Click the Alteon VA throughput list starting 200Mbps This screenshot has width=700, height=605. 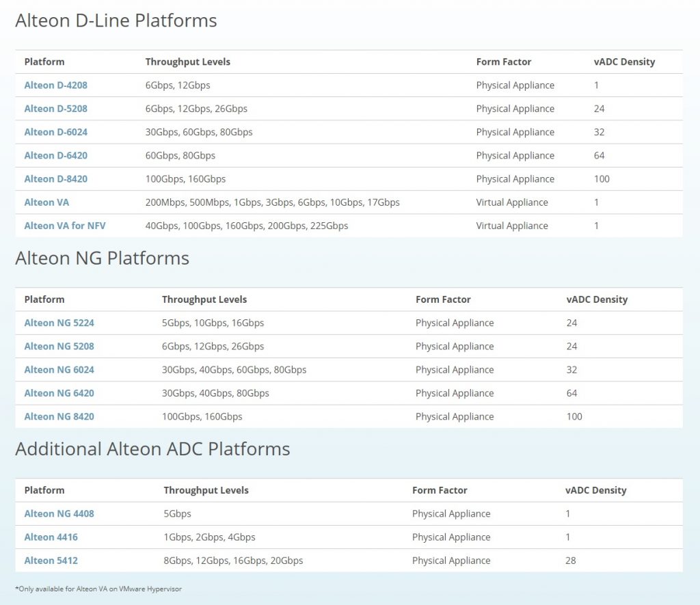pyautogui.click(x=272, y=202)
